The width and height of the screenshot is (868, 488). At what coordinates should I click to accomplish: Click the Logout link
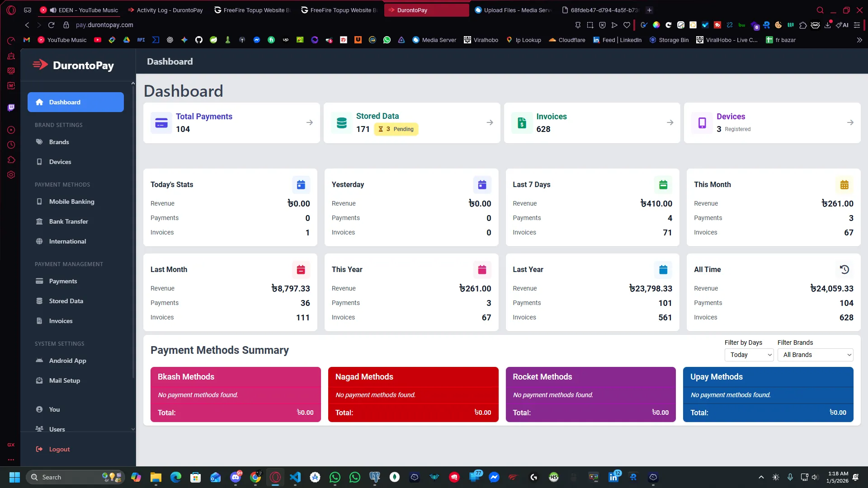(59, 449)
